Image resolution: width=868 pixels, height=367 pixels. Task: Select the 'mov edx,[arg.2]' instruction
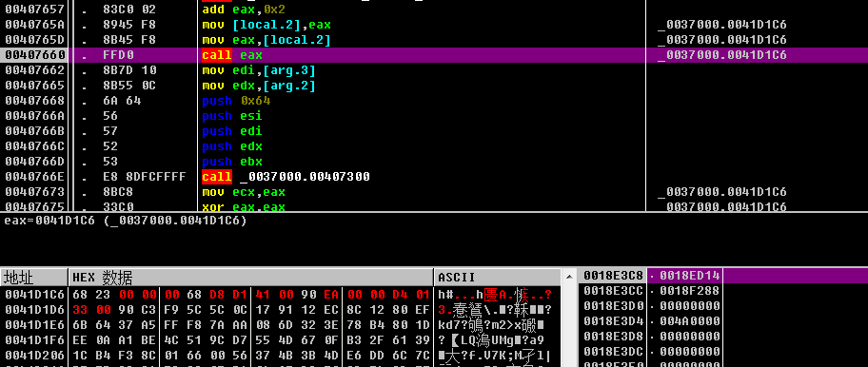[x=259, y=86]
